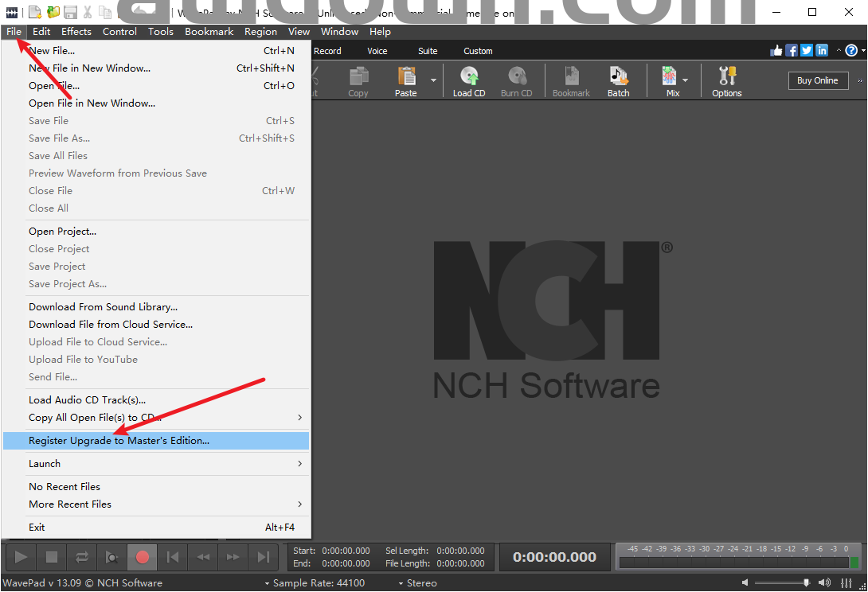Toggle loop playback mode
868x592 pixels.
(82, 557)
